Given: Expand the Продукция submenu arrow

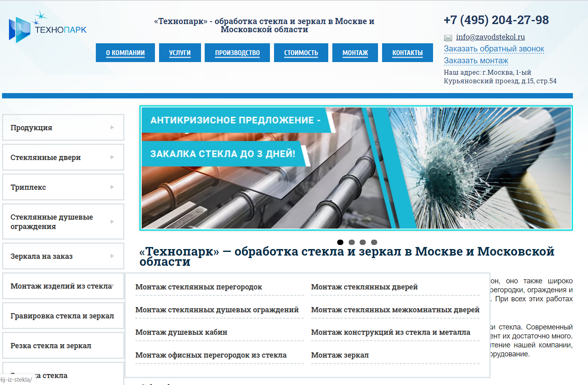Looking at the screenshot, I should (x=113, y=127).
